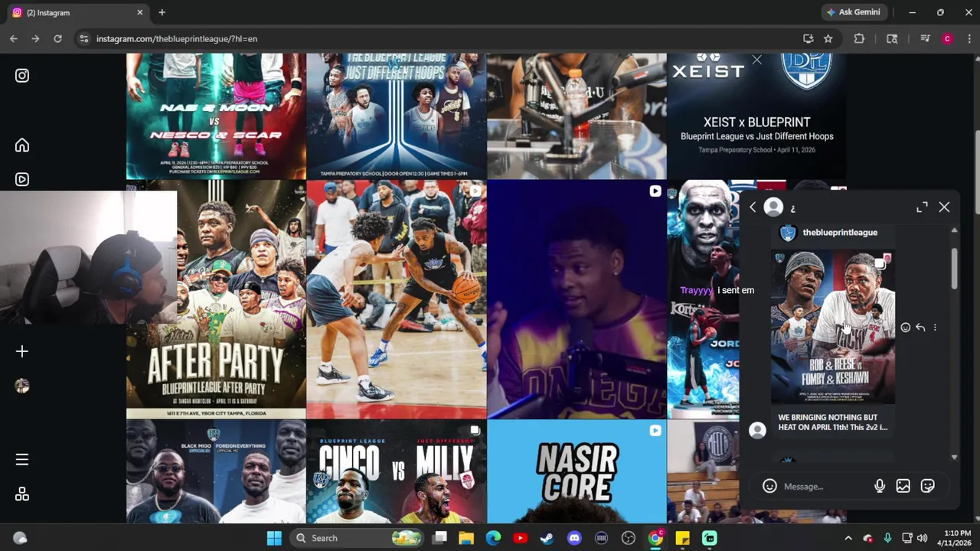Create a new post with plus icon

[x=22, y=351]
